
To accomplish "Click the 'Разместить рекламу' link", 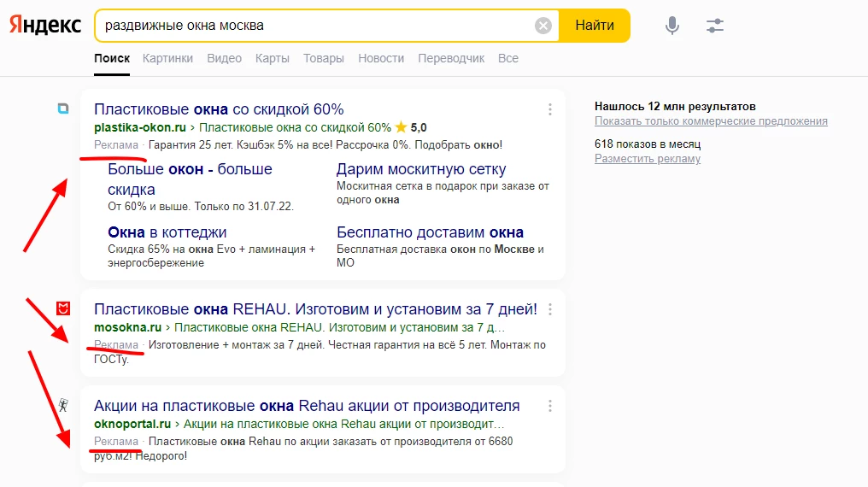I will (x=648, y=158).
